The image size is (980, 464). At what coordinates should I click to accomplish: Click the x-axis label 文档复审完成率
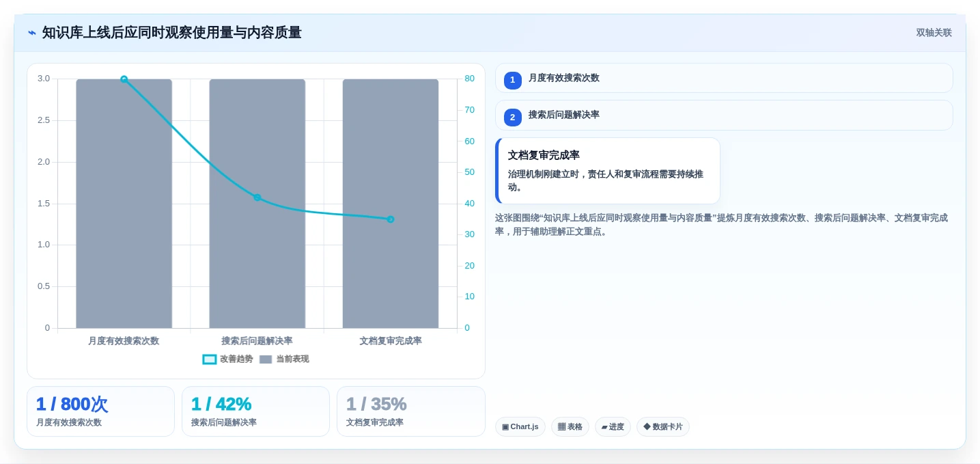tap(391, 340)
